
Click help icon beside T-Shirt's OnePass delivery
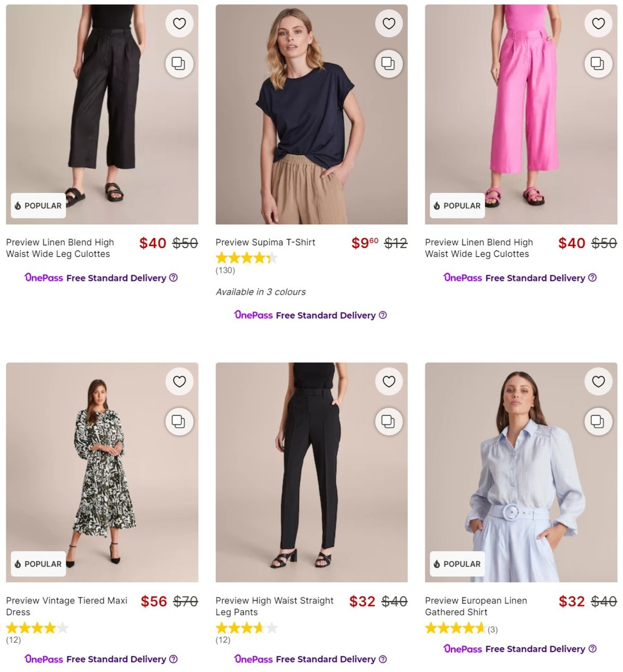point(383,315)
